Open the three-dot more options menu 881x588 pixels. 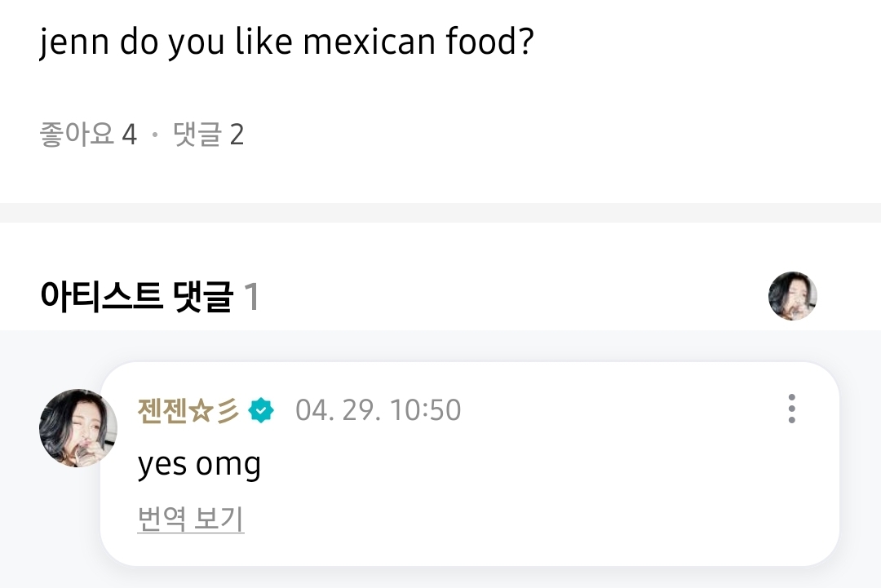(x=791, y=409)
